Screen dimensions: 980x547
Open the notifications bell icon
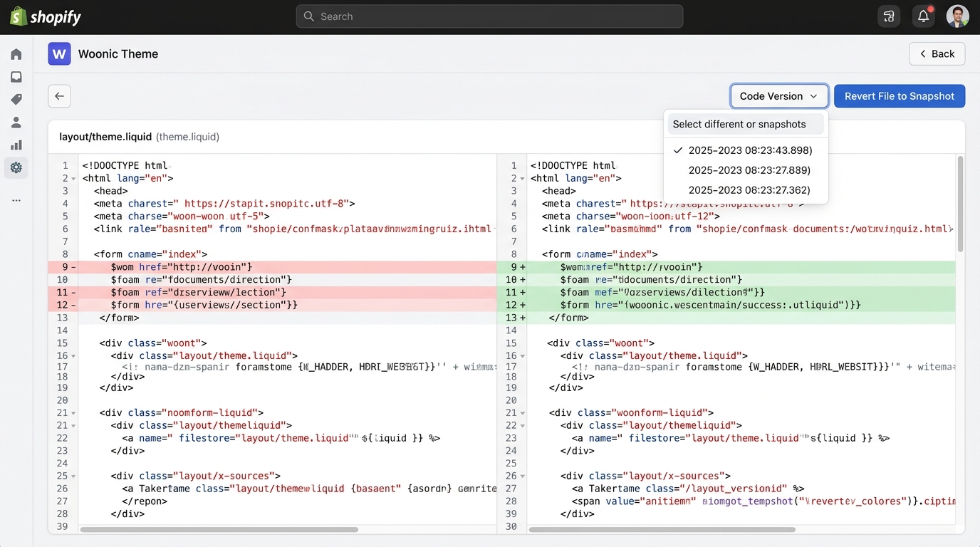pos(923,16)
